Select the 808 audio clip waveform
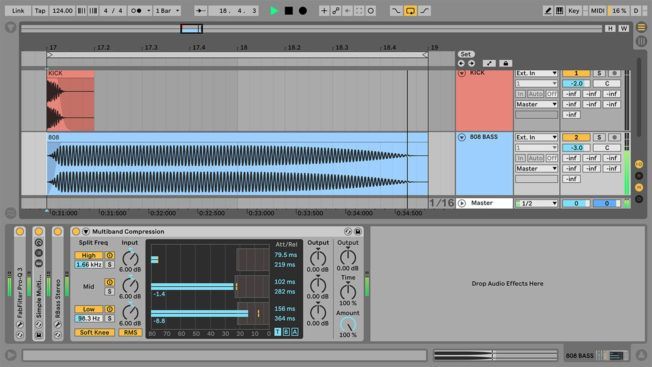The height and width of the screenshot is (367, 652). [237, 168]
